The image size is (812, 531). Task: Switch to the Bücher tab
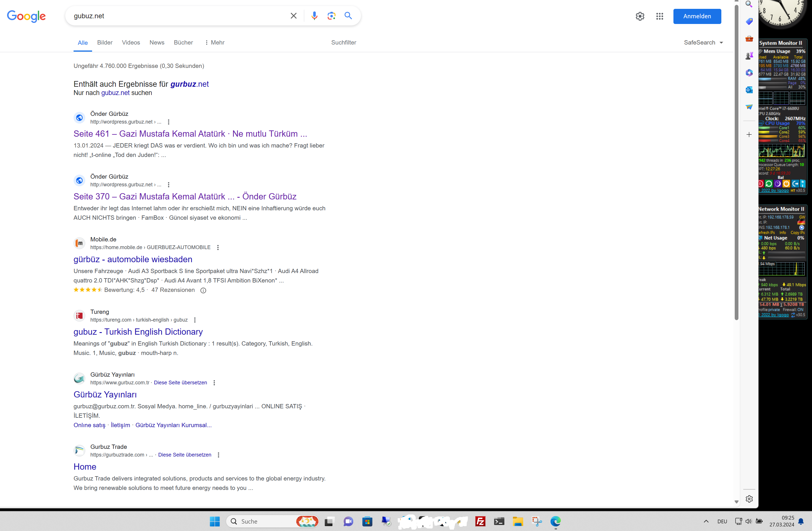tap(183, 42)
